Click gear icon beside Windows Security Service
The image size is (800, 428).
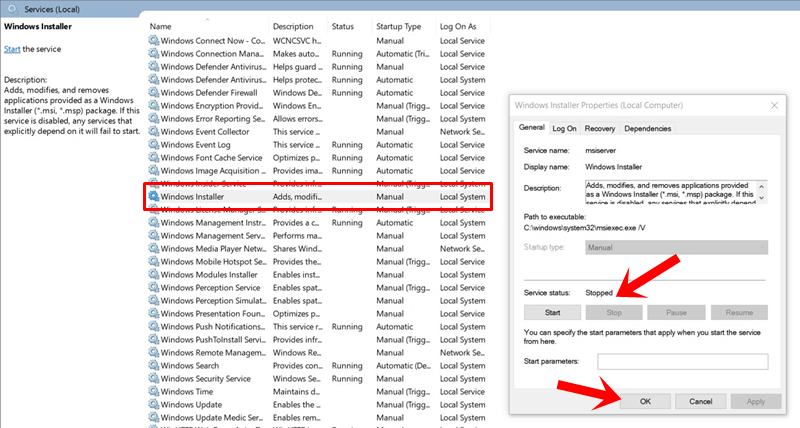[154, 379]
